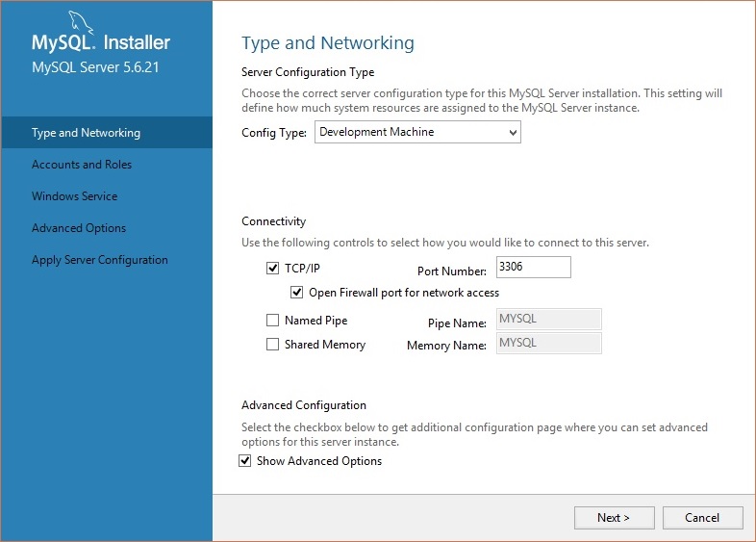Toggle Open Firewall port for network access
Viewport: 756px width, 542px height.
coord(296,292)
